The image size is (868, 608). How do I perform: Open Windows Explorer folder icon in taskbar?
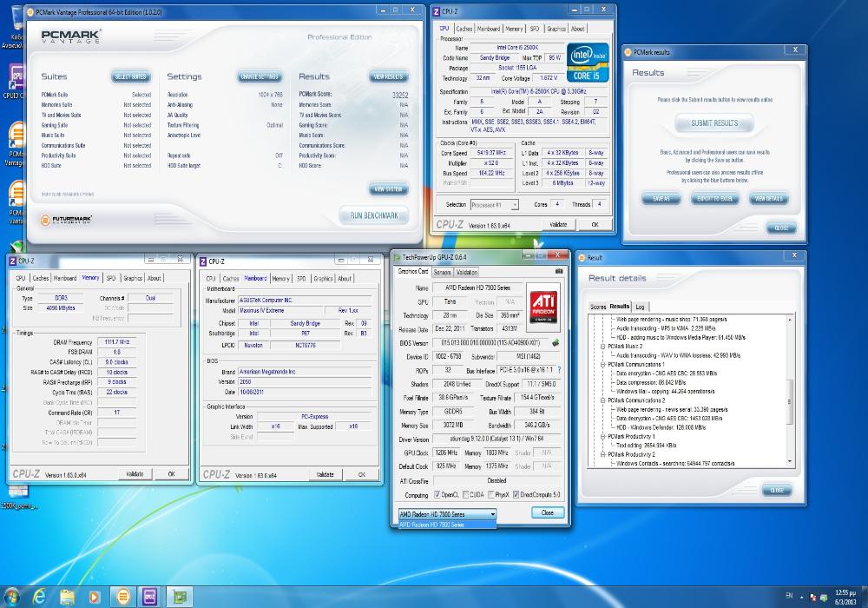[67, 597]
